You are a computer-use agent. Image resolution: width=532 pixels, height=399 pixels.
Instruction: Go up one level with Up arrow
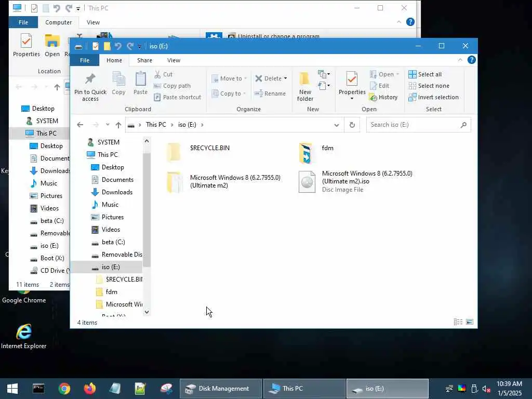tap(118, 125)
